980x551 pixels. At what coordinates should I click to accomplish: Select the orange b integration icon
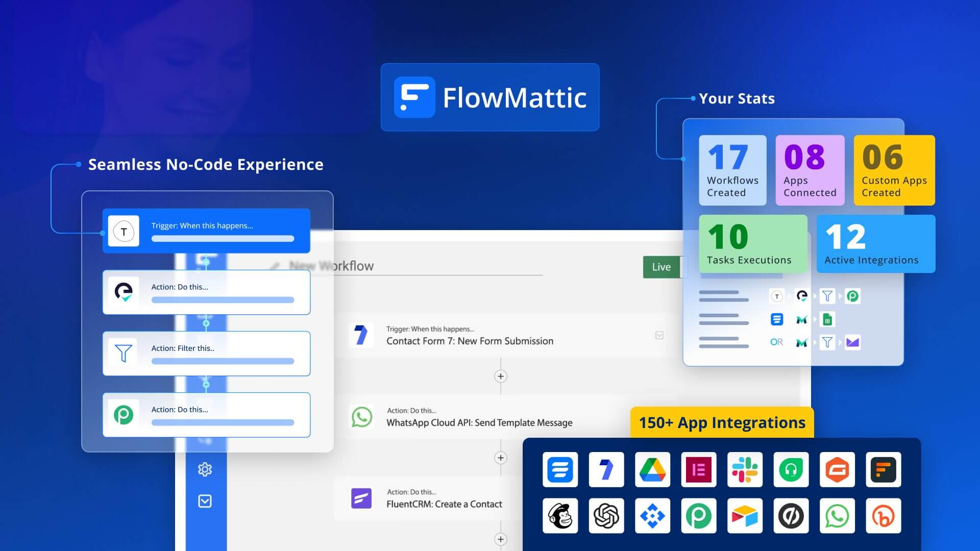884,516
